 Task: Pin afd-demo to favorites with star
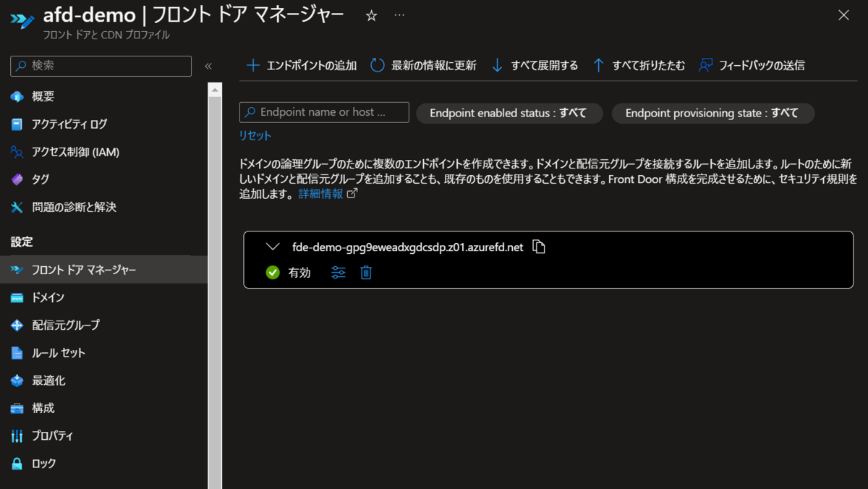click(x=371, y=16)
